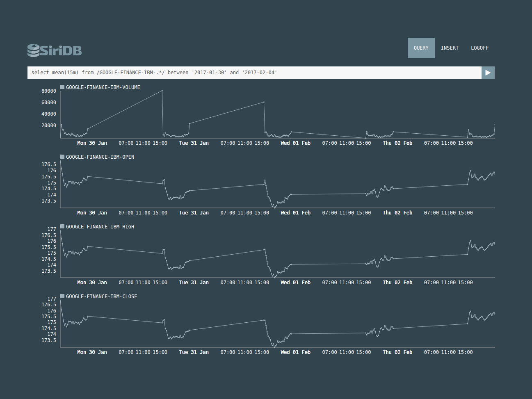Switch to the INSERT tab
The image size is (532, 399).
(x=450, y=48)
